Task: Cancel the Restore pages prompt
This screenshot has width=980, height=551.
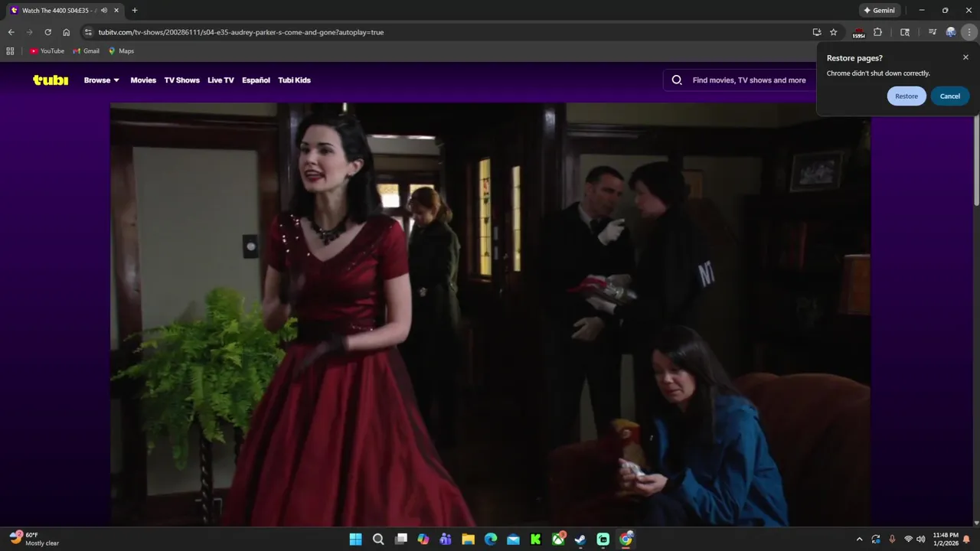Action: click(x=950, y=96)
